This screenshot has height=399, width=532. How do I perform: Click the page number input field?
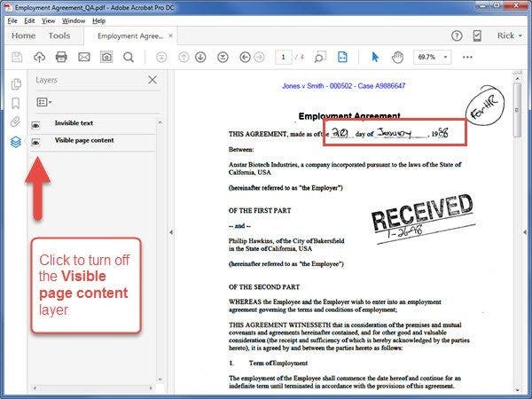[x=285, y=57]
